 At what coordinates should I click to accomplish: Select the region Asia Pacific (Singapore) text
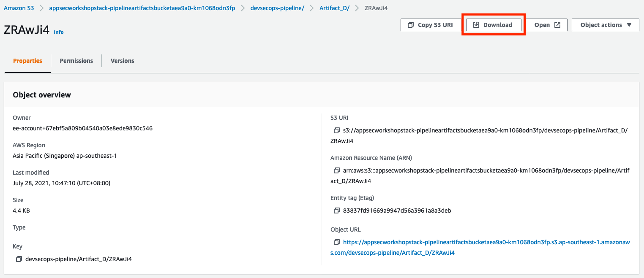[65, 156]
